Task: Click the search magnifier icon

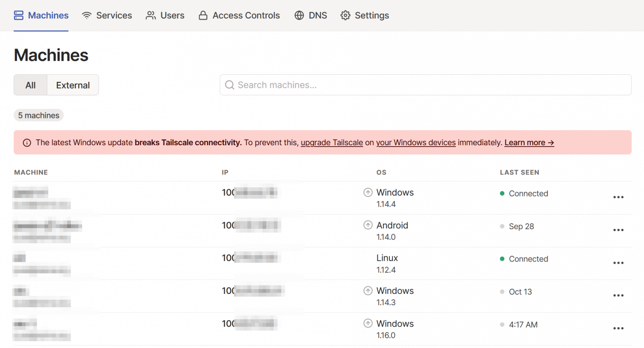Action: (x=229, y=85)
